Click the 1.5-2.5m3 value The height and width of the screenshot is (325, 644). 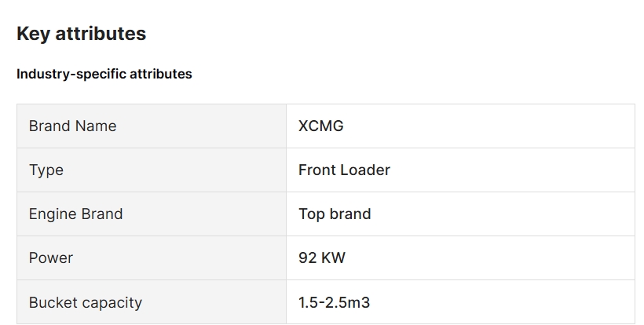(x=335, y=302)
